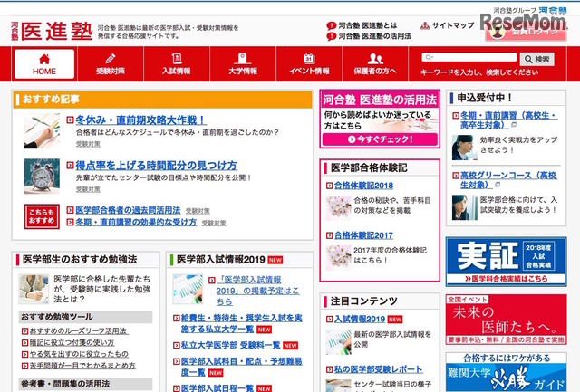Open 医学部入試科目・配点・予想難易度一覧 link
580x392 pixels.
tap(242, 367)
